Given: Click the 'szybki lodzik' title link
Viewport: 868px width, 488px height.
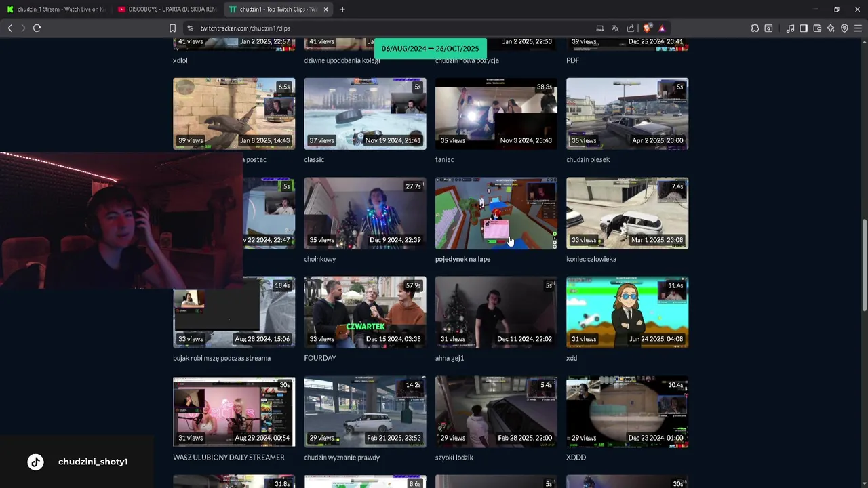Looking at the screenshot, I should (x=454, y=457).
